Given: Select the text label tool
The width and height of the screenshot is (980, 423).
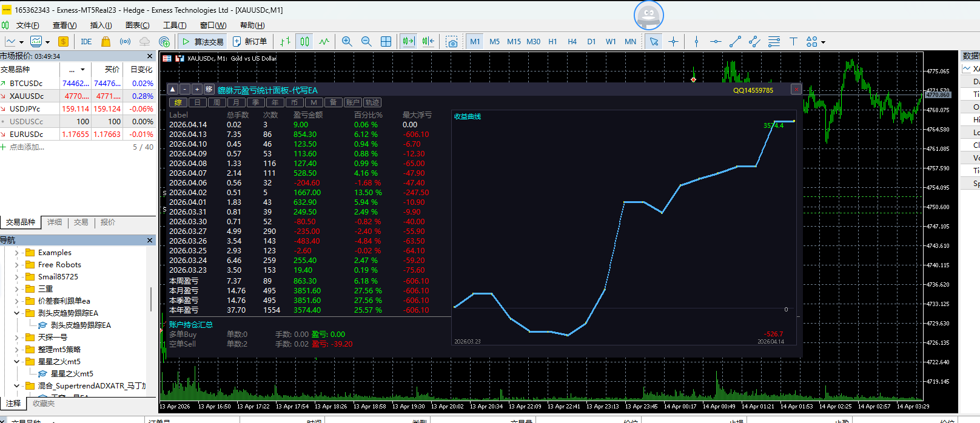Looking at the screenshot, I should (793, 41).
